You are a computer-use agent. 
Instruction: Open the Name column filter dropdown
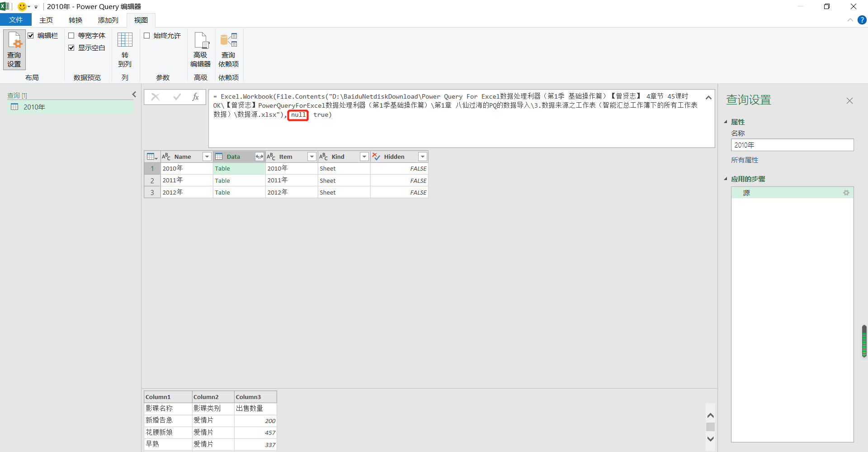207,156
